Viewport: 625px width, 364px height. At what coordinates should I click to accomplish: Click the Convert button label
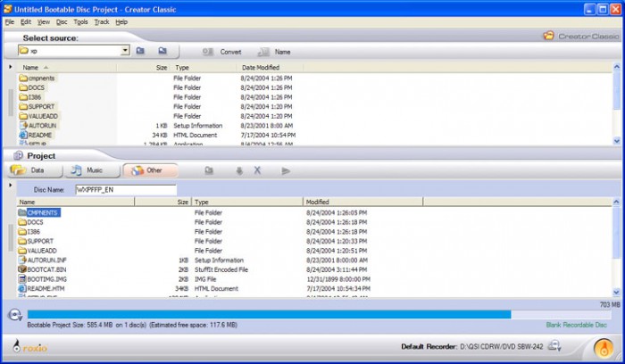(x=230, y=52)
